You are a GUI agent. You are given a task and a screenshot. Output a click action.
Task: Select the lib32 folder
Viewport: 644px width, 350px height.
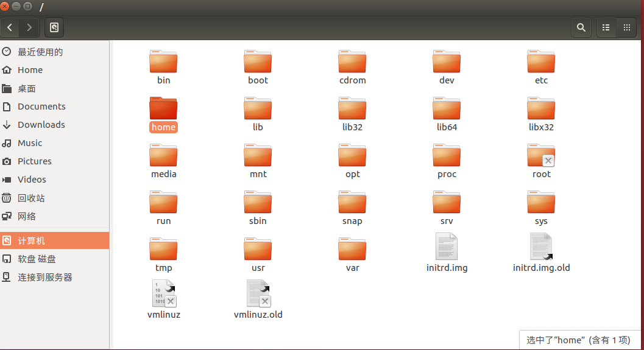352,114
